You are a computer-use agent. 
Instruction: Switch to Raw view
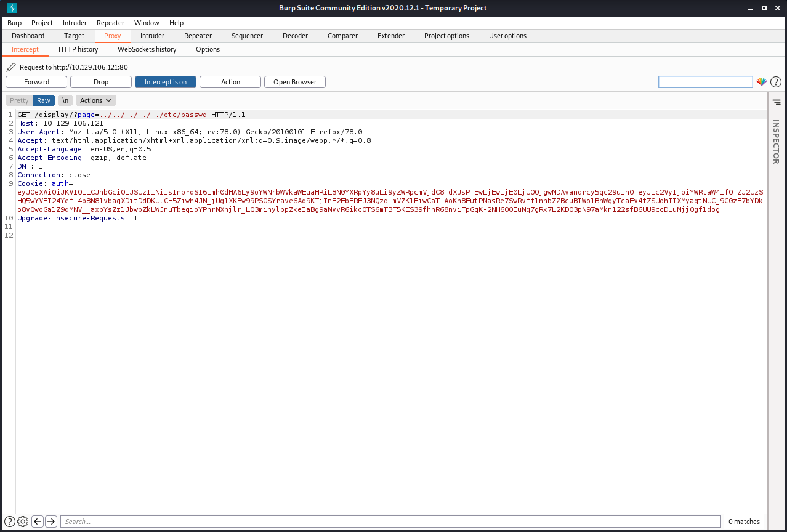(x=43, y=101)
